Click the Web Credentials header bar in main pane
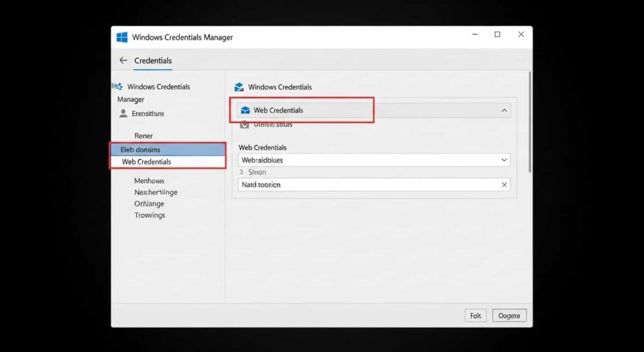 [x=374, y=110]
